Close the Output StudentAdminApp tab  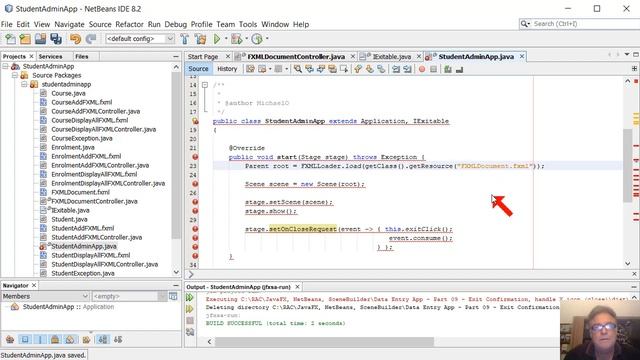click(298, 287)
